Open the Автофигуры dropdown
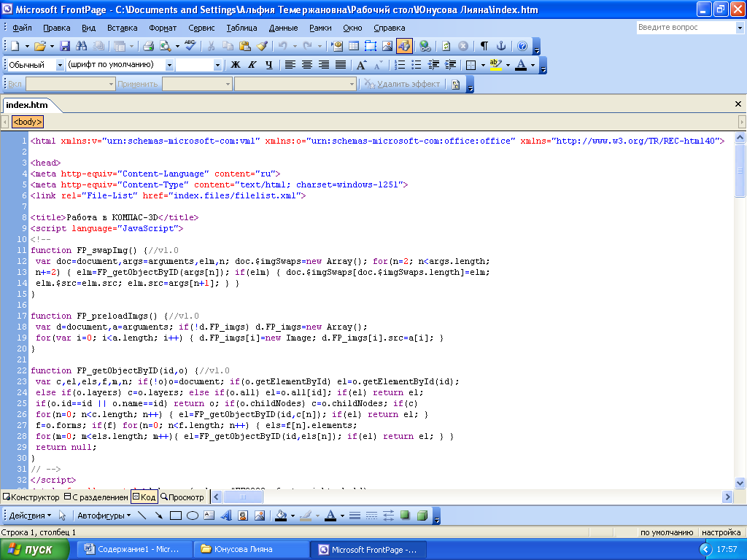This screenshot has width=747, height=560. (104, 516)
